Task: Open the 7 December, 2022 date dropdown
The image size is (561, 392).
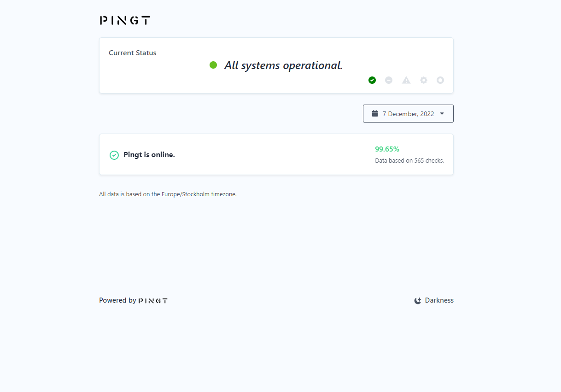Action: (408, 114)
